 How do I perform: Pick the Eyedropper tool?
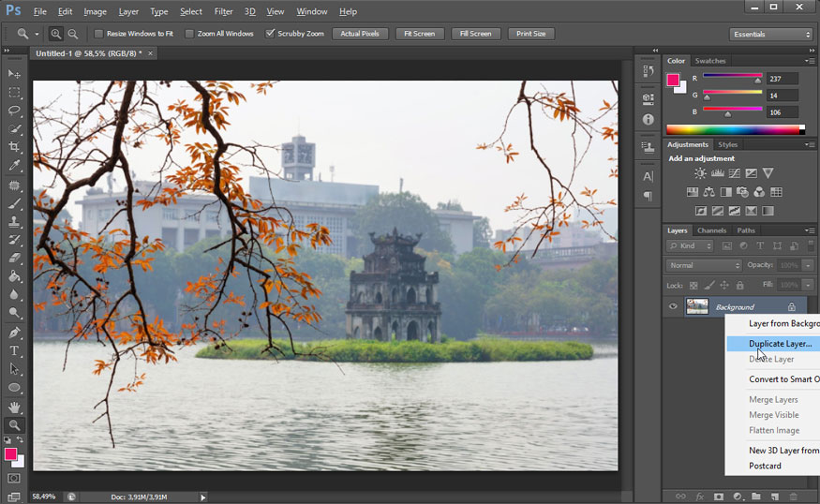coord(14,166)
